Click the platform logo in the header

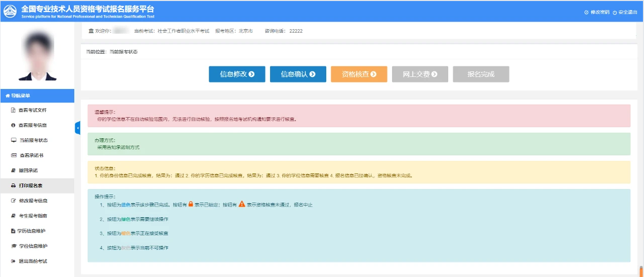coord(10,11)
